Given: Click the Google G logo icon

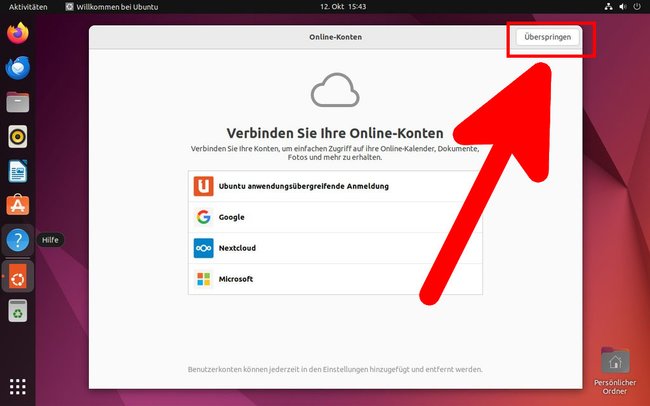Looking at the screenshot, I should [x=204, y=217].
